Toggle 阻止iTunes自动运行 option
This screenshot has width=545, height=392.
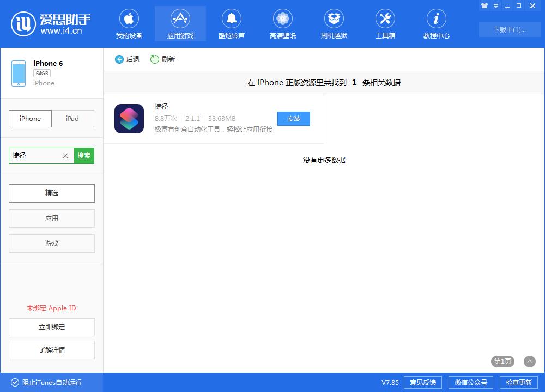14,382
